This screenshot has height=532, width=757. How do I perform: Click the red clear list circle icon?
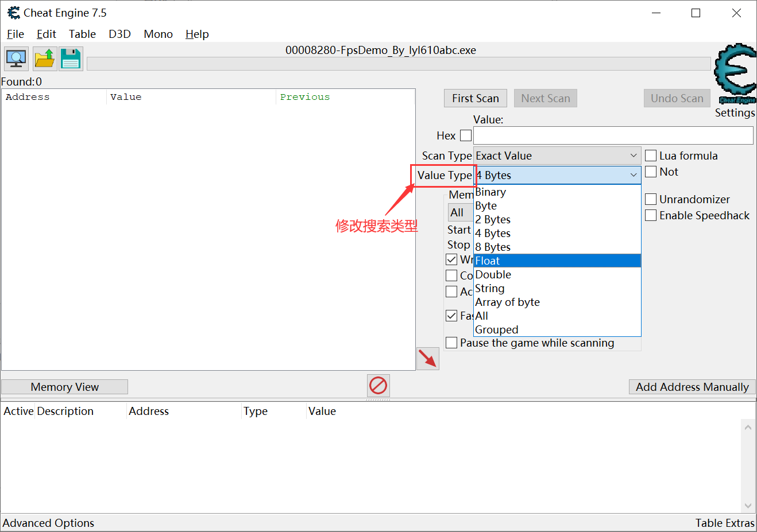pos(378,385)
